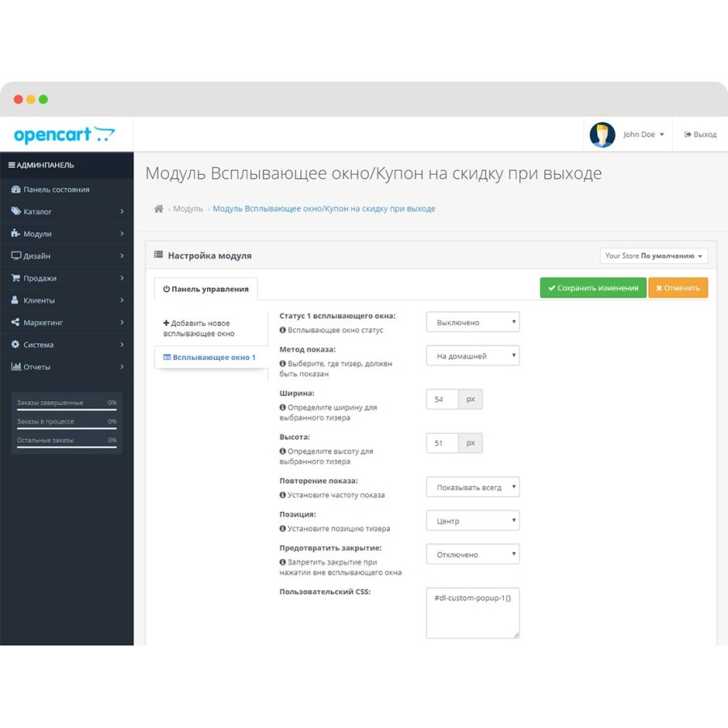Click the red close window dot
Screen dimensions: 728x728
pos(18,99)
